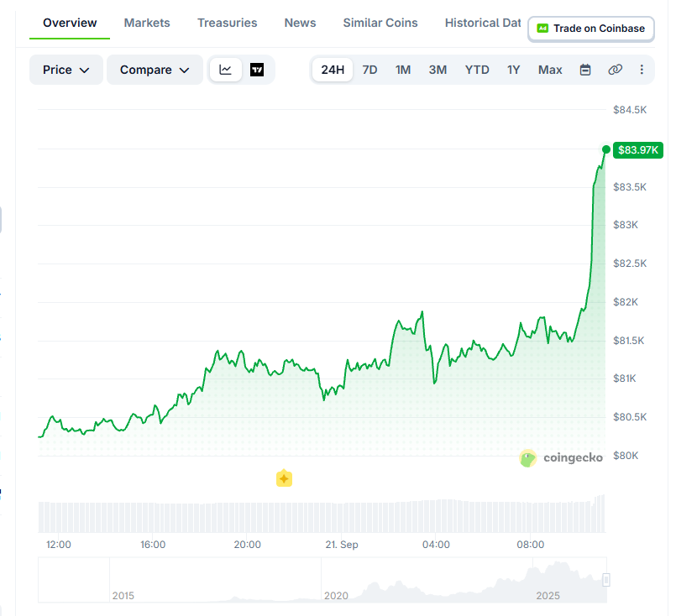Click the Trade on Coinbase button
Viewport: 676px width, 616px height.
591,29
